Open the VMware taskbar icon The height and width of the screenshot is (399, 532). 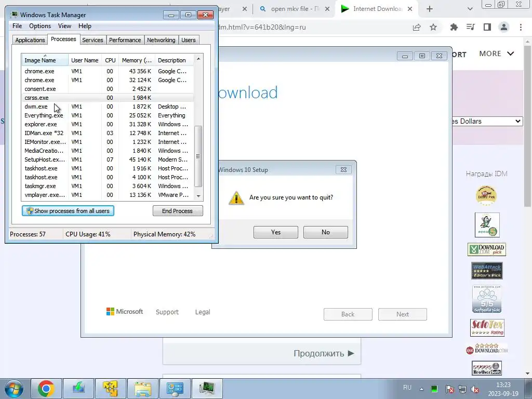[x=111, y=389]
